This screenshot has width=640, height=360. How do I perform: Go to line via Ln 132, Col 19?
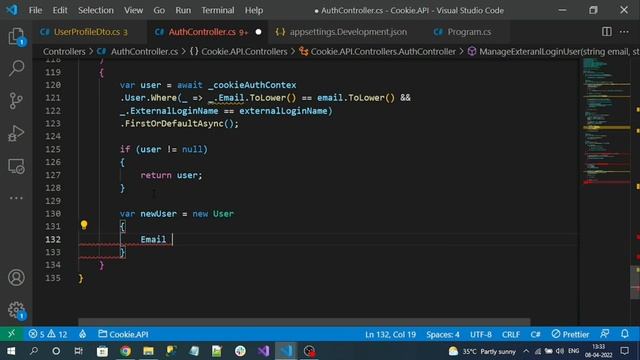tap(390, 334)
